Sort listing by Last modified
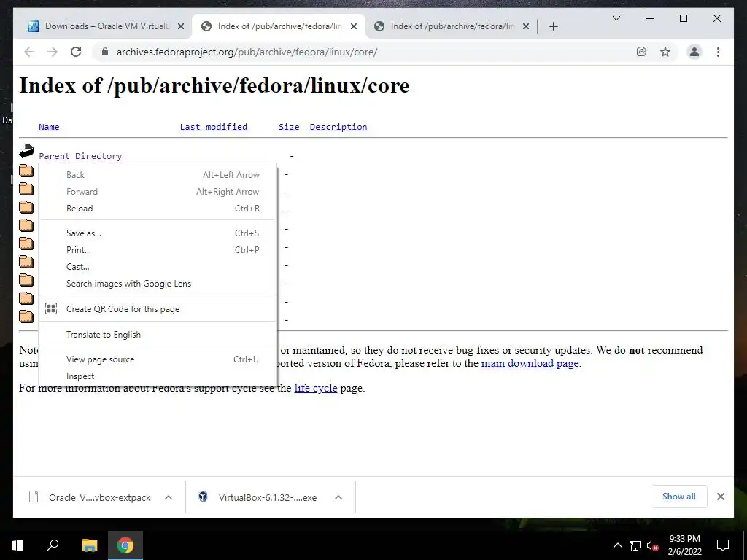 pos(214,127)
